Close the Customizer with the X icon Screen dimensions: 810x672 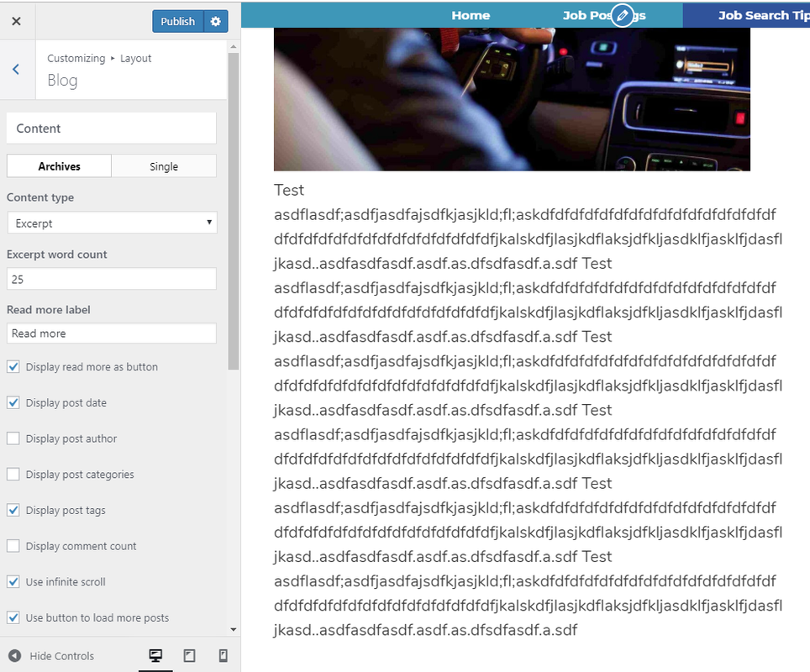click(x=17, y=21)
